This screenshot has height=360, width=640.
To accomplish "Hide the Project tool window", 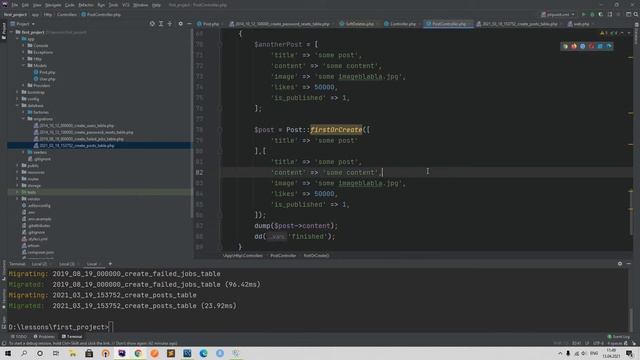I will click(x=189, y=24).
